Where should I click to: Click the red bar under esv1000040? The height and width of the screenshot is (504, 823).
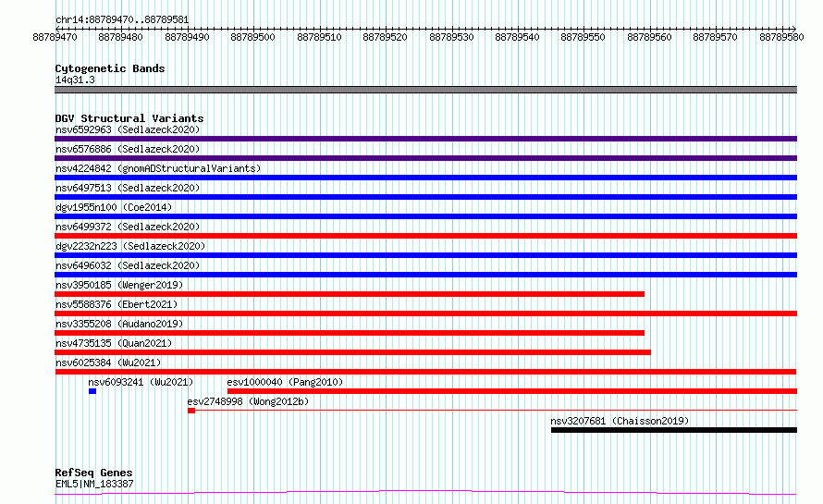512,391
